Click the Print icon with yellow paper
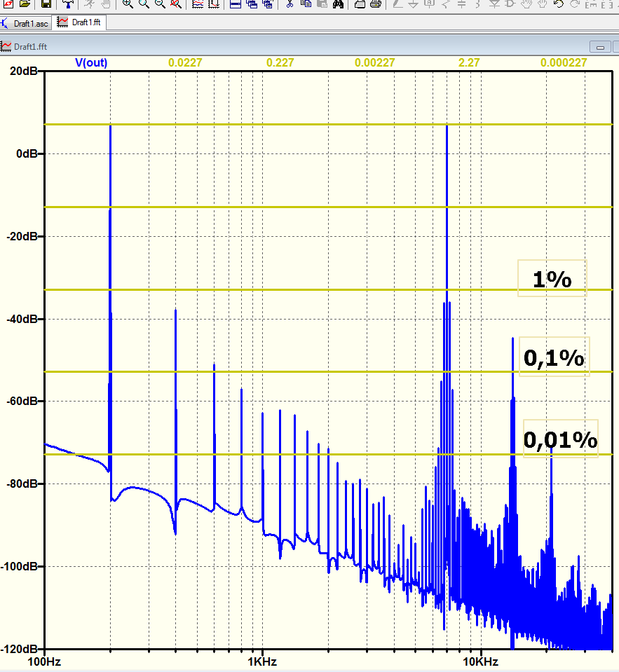619x672 pixels. coord(376,4)
